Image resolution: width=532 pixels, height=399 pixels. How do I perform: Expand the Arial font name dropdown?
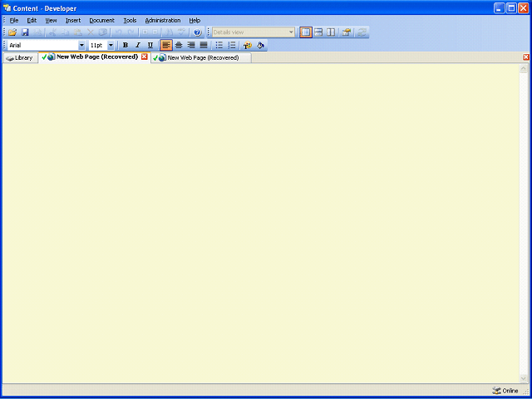coord(81,45)
